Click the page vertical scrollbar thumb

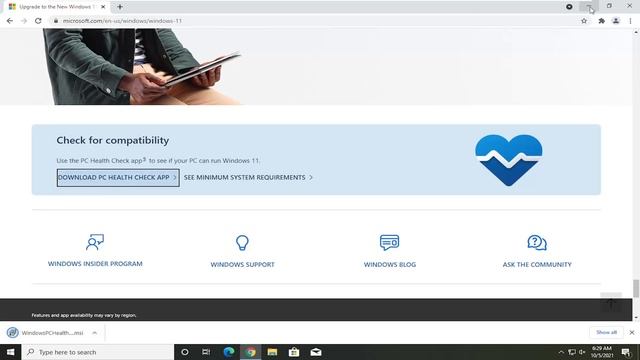[636, 289]
